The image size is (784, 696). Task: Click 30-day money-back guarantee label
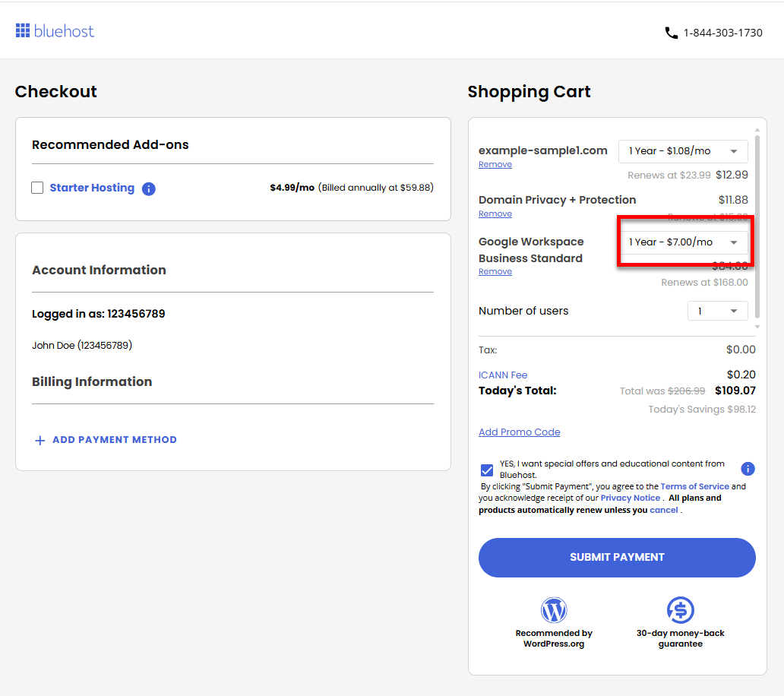[680, 638]
